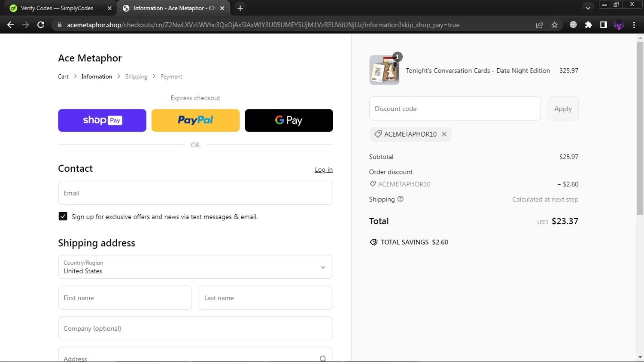This screenshot has width=644, height=362.
Task: Click the scrollbar up arrow
Action: coord(640,38)
